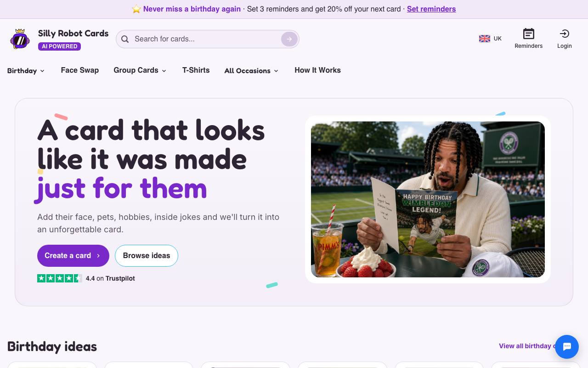Submit search with the arrow button
Viewport: 588px width, 368px height.
click(289, 39)
